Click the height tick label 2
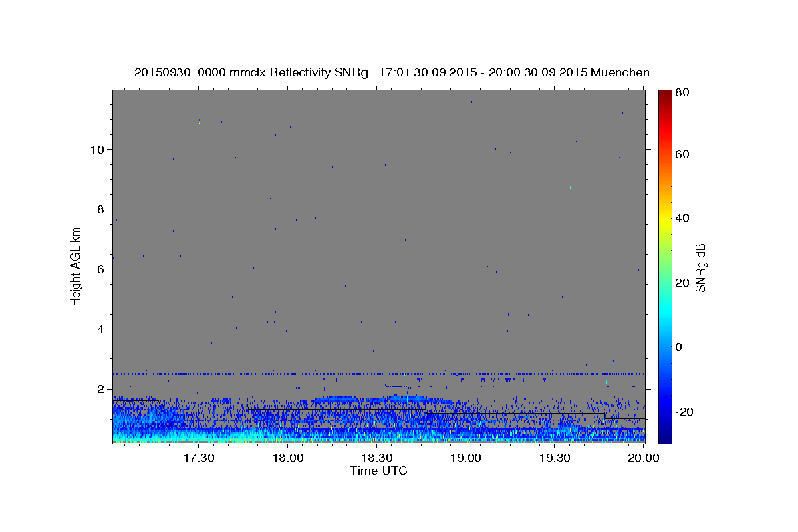This screenshot has width=798, height=532. (x=102, y=389)
